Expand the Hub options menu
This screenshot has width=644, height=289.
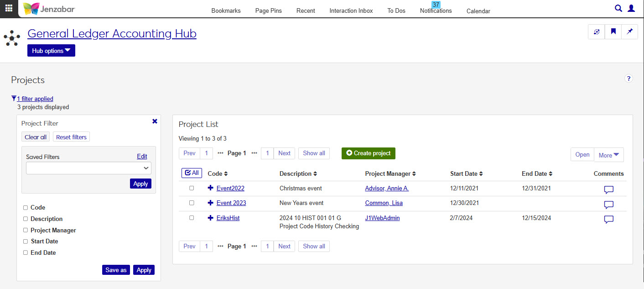pos(51,51)
